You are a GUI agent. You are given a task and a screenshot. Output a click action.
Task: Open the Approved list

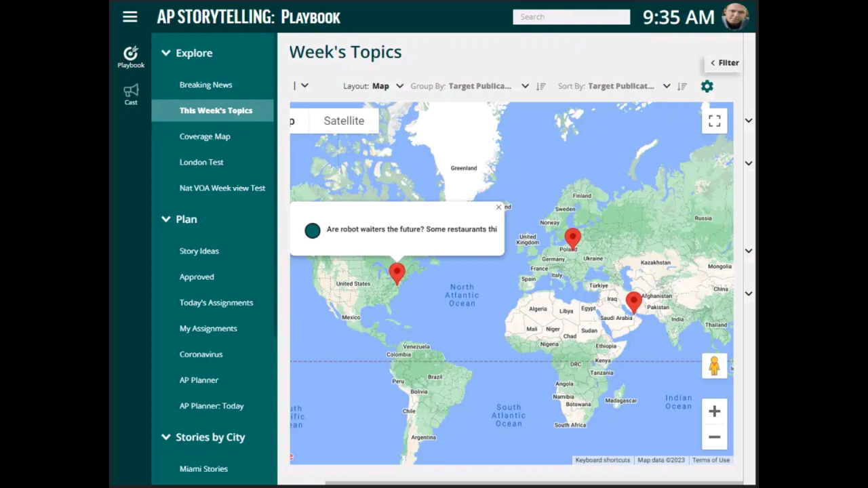pos(197,277)
